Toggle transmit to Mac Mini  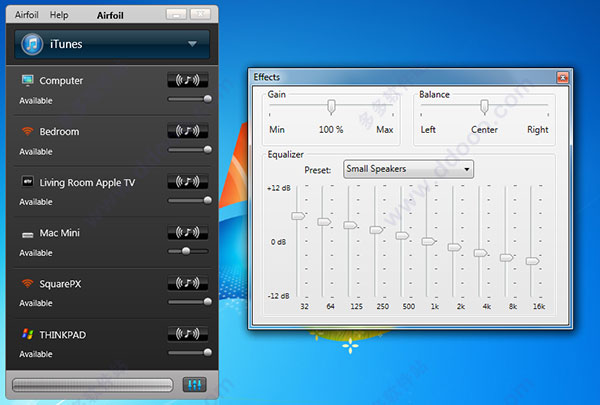(x=188, y=232)
